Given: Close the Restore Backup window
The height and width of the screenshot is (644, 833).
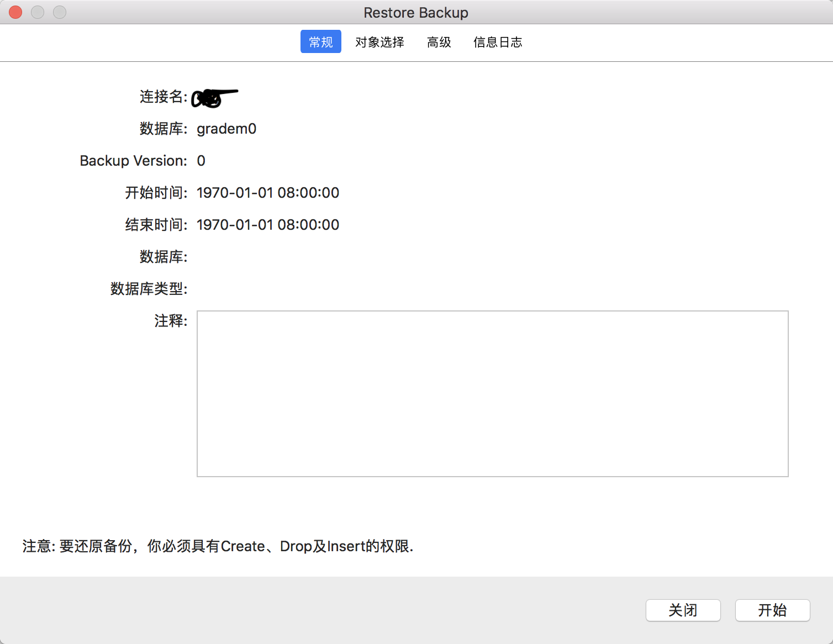Looking at the screenshot, I should pyautogui.click(x=15, y=12).
